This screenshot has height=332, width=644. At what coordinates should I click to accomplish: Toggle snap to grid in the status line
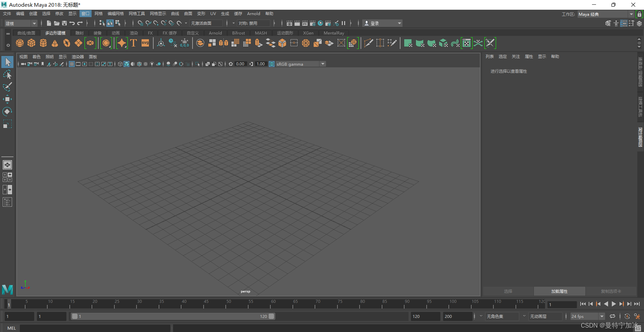(140, 23)
